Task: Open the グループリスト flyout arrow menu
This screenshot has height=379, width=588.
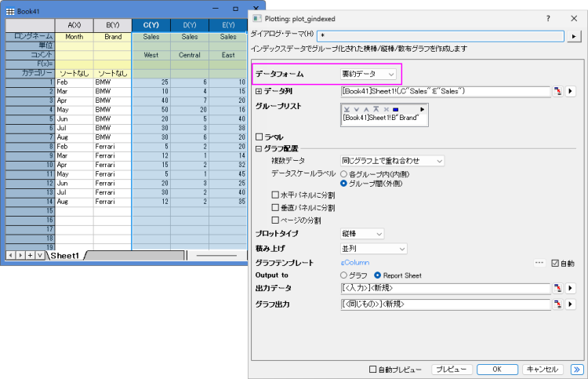Action: pyautogui.click(x=423, y=110)
